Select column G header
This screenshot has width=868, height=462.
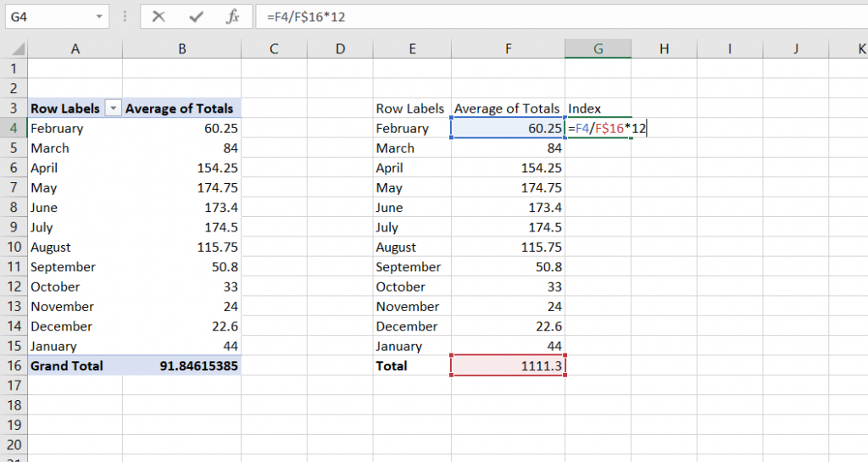(x=598, y=49)
